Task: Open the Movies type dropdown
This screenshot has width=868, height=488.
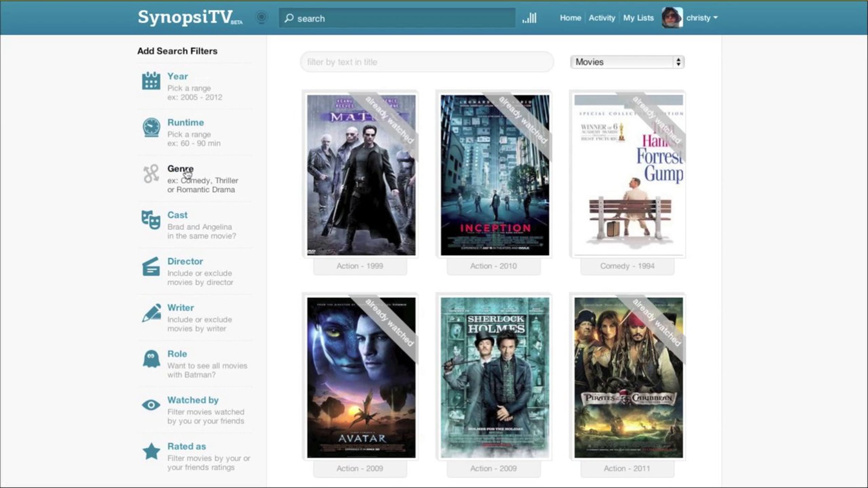Action: point(627,62)
